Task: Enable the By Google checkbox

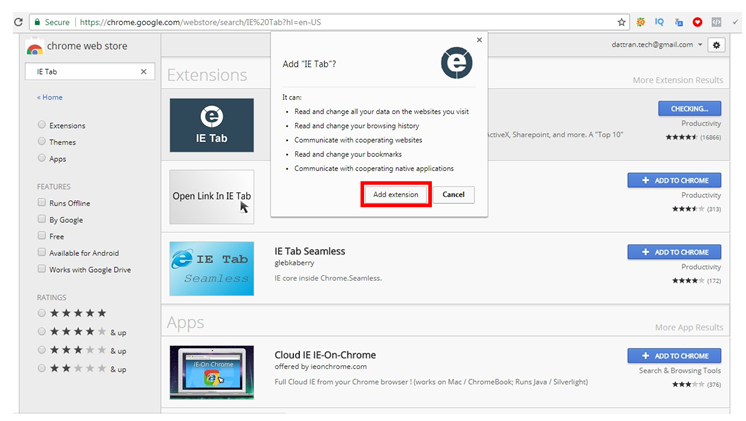Action: click(42, 219)
